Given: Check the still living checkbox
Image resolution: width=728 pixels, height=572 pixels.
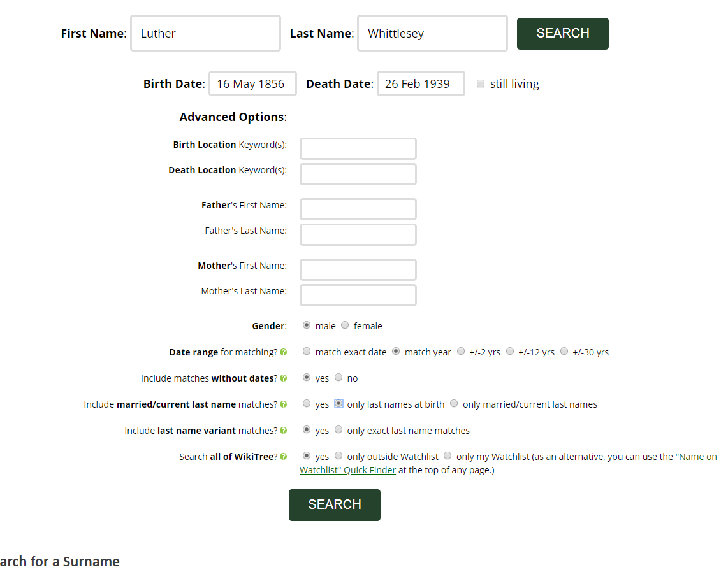Looking at the screenshot, I should coord(481,83).
